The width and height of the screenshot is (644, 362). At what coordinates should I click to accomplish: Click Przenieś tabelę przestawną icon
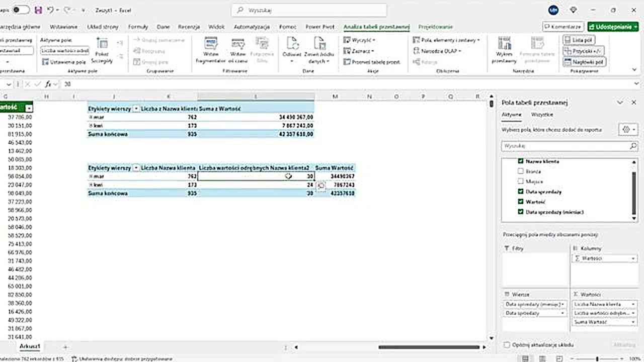[372, 62]
